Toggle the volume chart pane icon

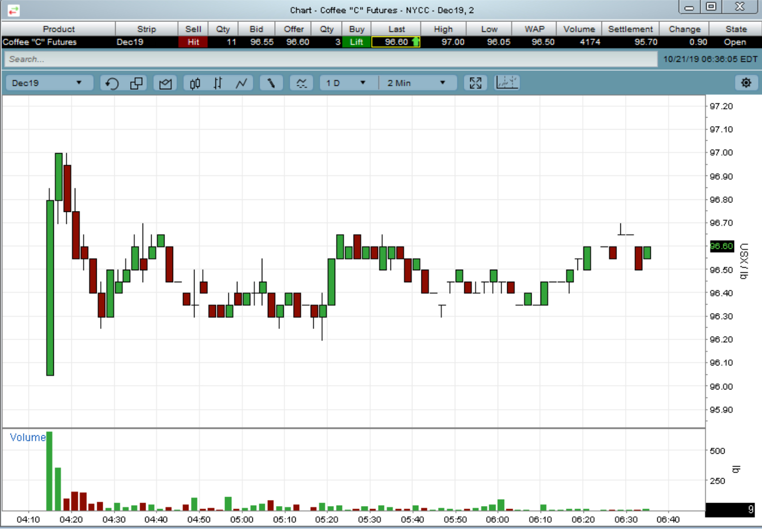click(x=507, y=83)
